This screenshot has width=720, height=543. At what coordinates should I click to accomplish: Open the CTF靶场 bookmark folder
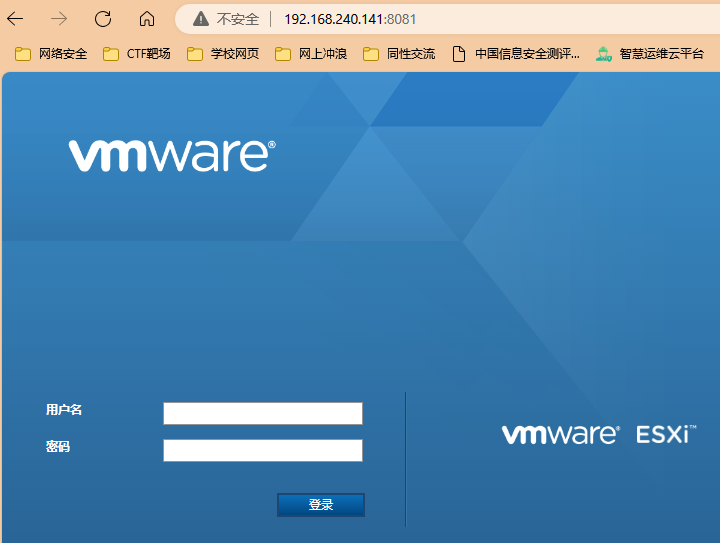pos(136,54)
